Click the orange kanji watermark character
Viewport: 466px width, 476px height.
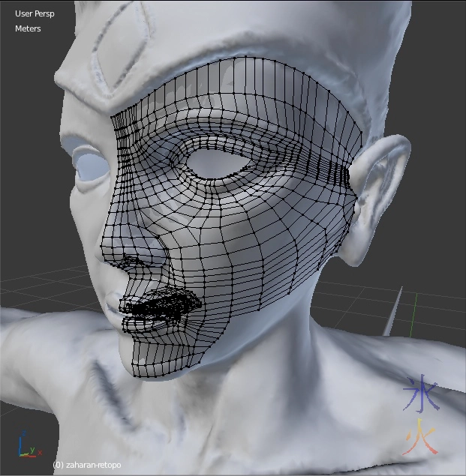[419, 437]
